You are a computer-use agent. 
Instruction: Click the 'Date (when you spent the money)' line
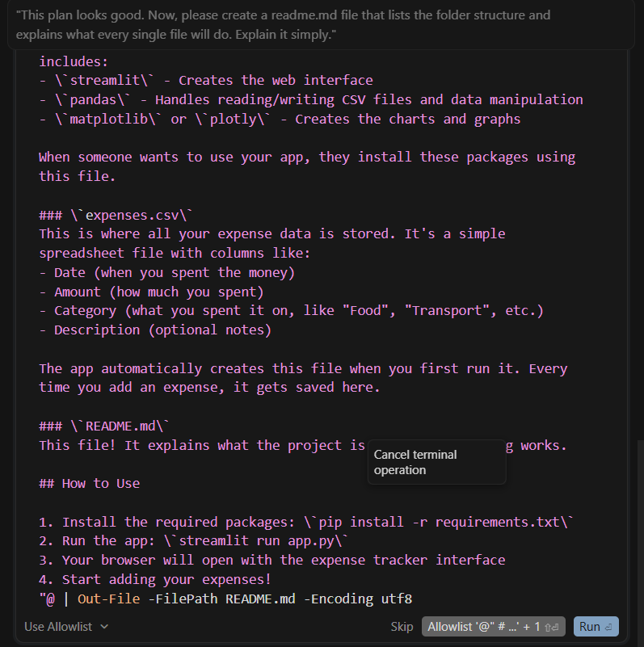(166, 272)
